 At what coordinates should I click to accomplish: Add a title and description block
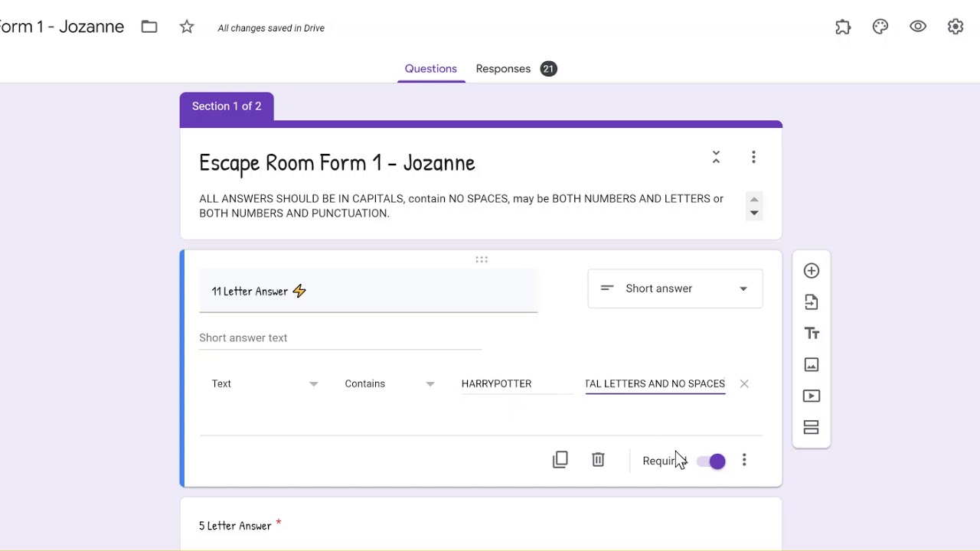[812, 334]
